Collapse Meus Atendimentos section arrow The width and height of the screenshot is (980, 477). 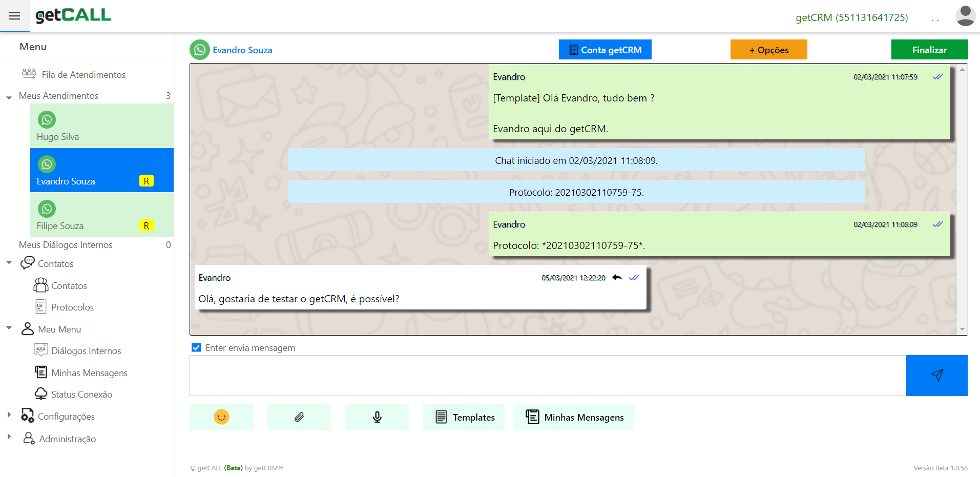tap(9, 97)
